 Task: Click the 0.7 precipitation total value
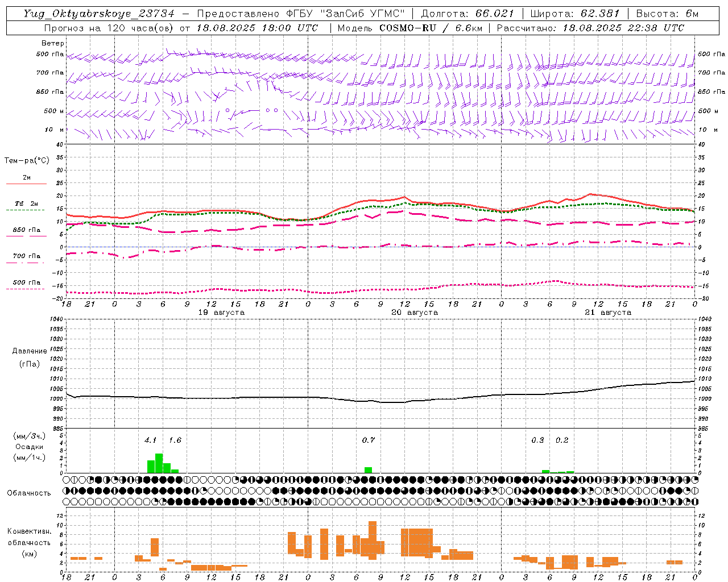coord(368,440)
